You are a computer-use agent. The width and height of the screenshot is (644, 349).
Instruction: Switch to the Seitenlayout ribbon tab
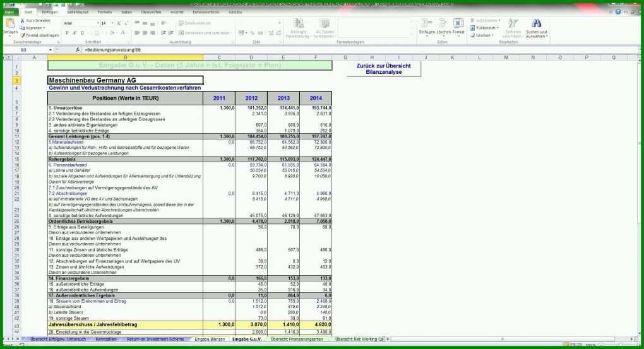78,13
